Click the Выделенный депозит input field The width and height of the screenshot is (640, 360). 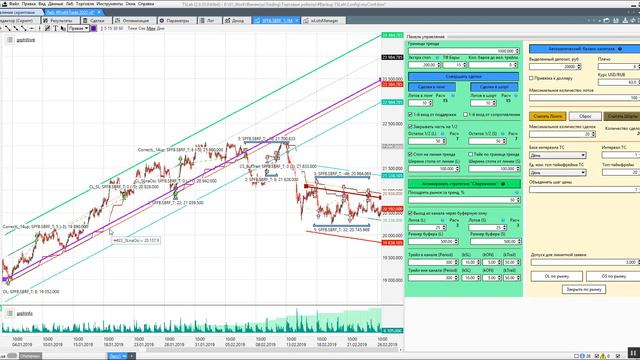click(555, 67)
